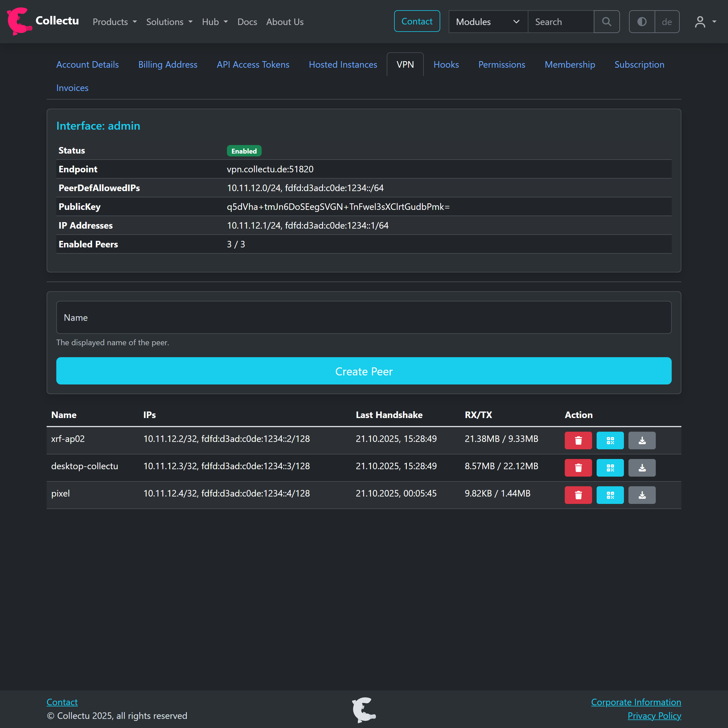
Task: Expand the Products menu
Action: [x=115, y=22]
